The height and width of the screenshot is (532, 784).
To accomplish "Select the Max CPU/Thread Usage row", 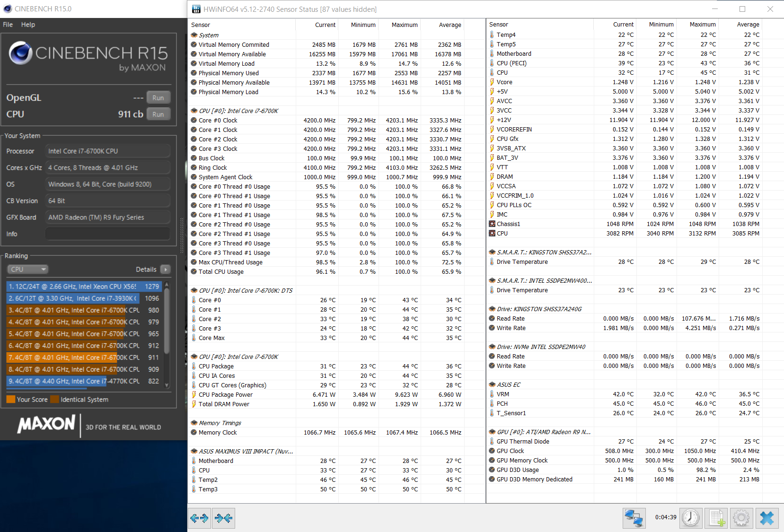I will (x=326, y=262).
